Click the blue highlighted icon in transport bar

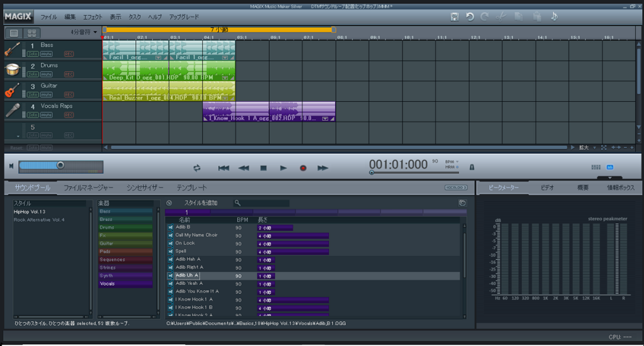click(x=610, y=167)
